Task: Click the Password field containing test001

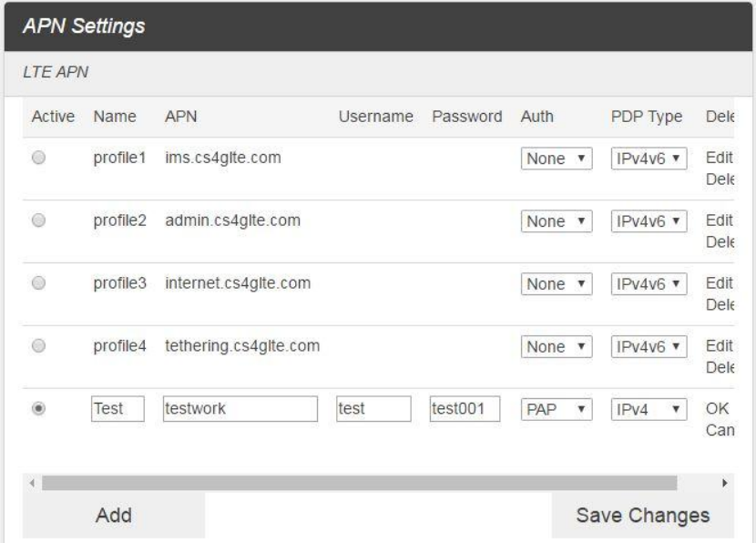Action: pos(465,410)
